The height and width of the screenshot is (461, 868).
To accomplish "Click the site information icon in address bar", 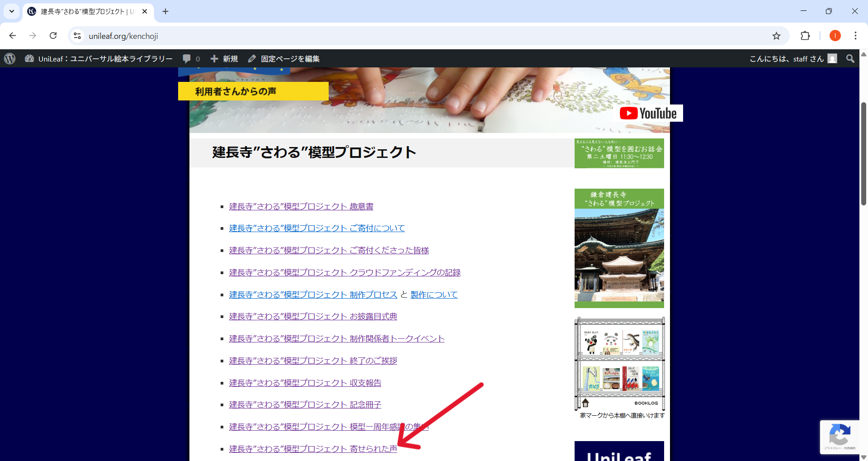I will (x=77, y=36).
